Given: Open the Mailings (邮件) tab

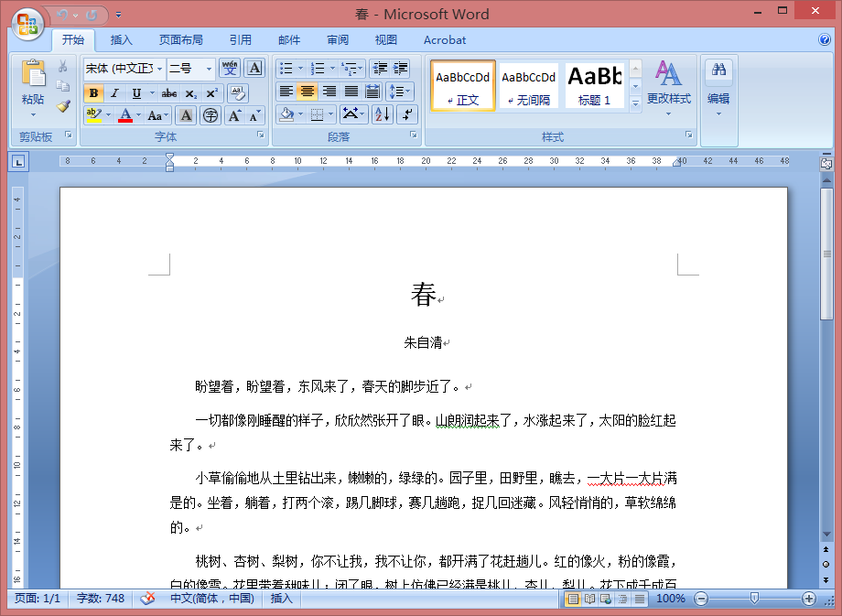Looking at the screenshot, I should coord(289,39).
